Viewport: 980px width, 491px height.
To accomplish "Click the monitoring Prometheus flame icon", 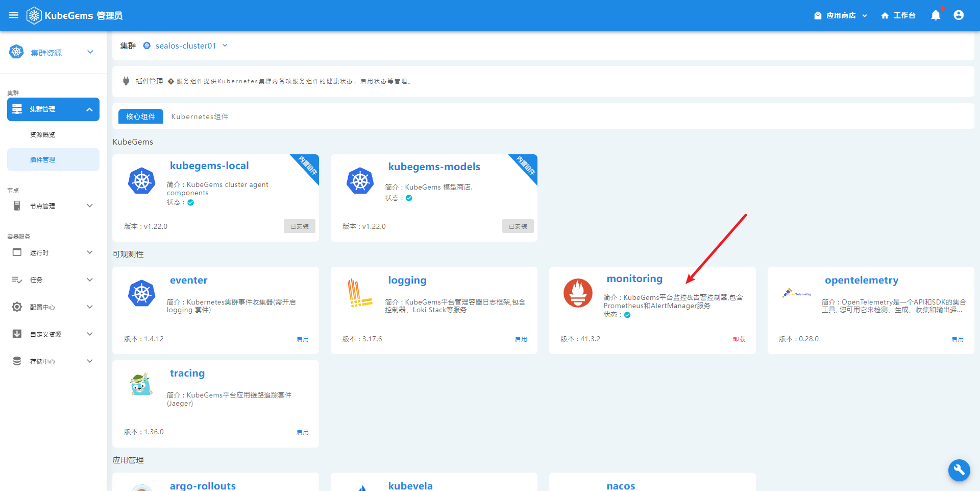I will pyautogui.click(x=578, y=293).
